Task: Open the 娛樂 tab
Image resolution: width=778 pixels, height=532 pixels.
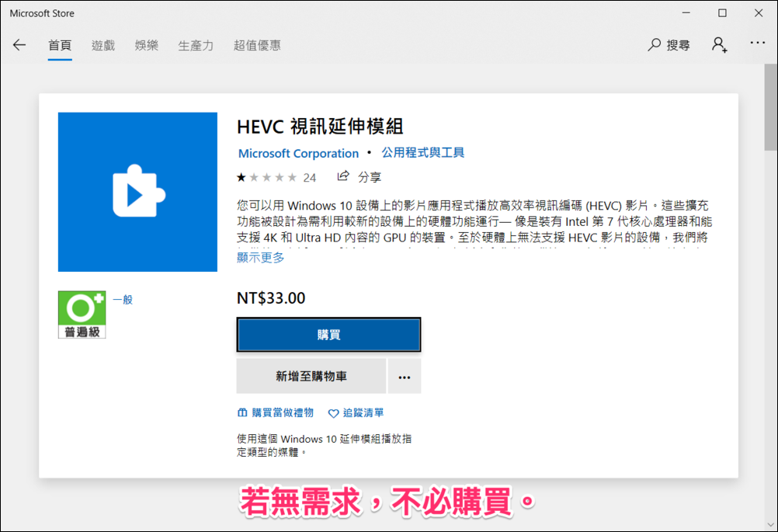Action: [x=147, y=46]
